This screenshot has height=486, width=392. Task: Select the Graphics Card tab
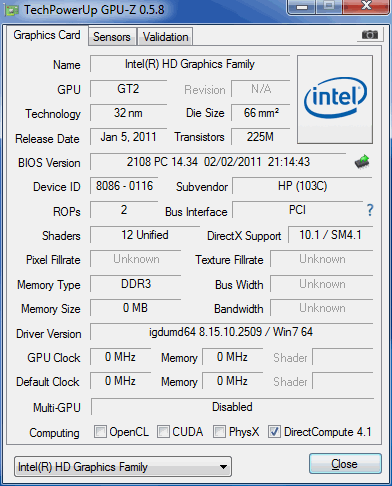47,35
